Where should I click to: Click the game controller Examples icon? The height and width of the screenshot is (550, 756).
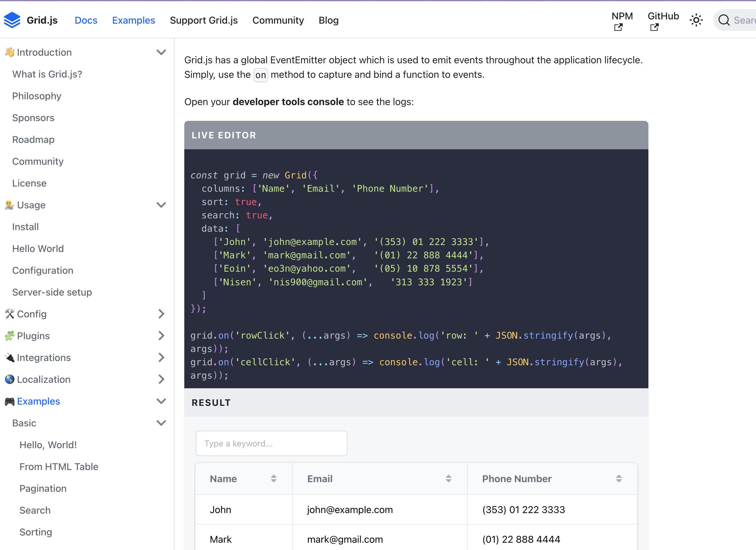click(x=9, y=401)
